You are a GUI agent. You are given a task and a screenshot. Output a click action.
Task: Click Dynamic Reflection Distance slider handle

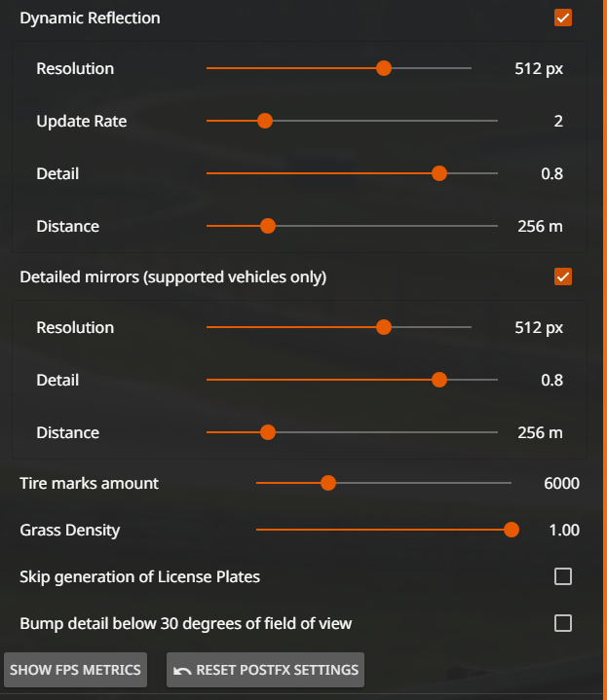click(268, 226)
